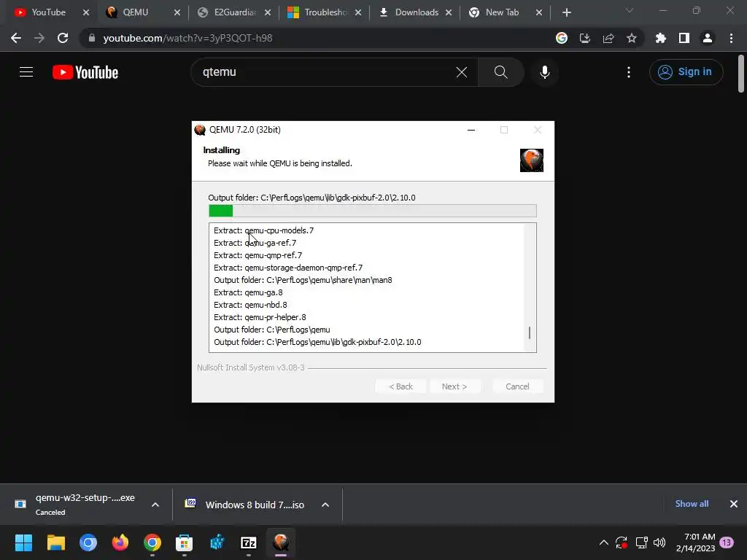This screenshot has width=747, height=560.
Task: Open the tab search dropdown arrow
Action: point(630,10)
